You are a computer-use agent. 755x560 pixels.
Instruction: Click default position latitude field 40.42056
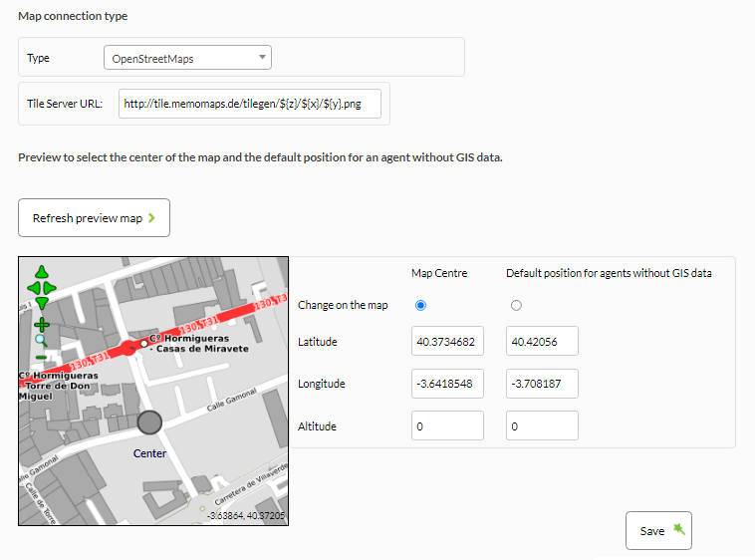(542, 342)
